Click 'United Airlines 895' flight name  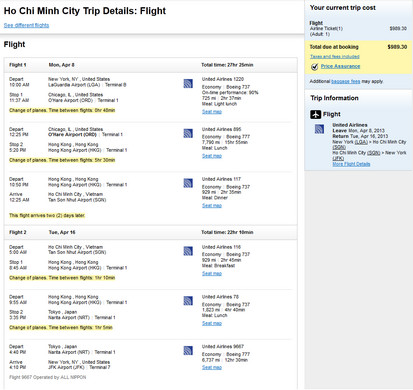coord(221,129)
